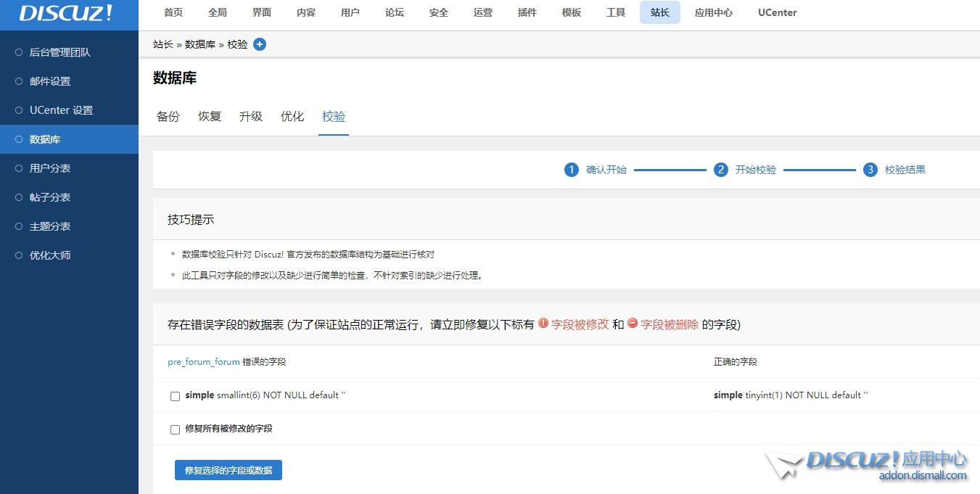Open the 工具 top menu
This screenshot has height=494, width=980.
coord(616,12)
